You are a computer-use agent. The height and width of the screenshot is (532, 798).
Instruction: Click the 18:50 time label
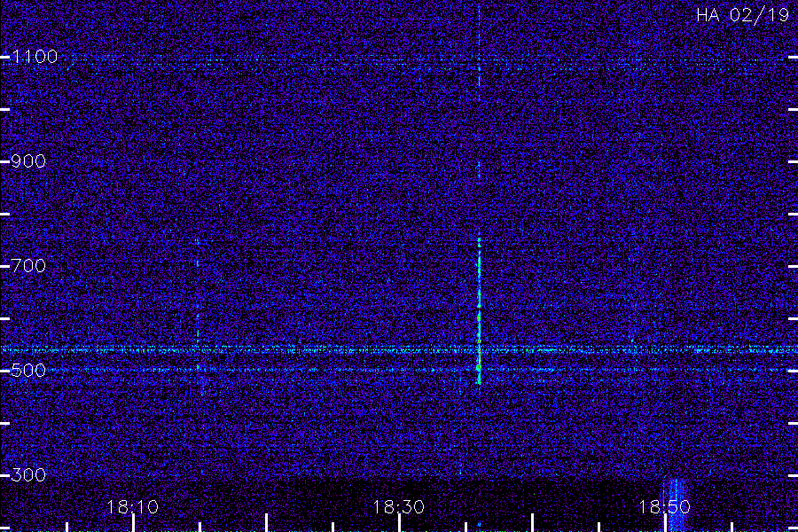664,507
